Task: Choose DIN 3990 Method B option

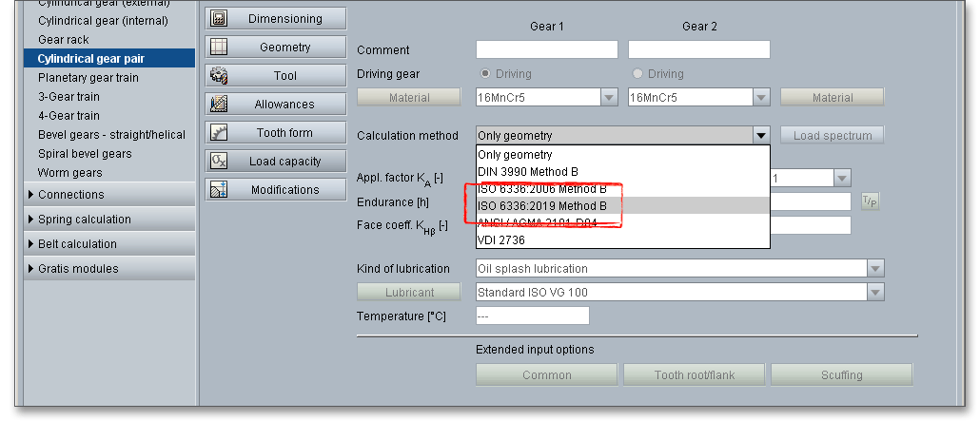Action: [x=527, y=172]
